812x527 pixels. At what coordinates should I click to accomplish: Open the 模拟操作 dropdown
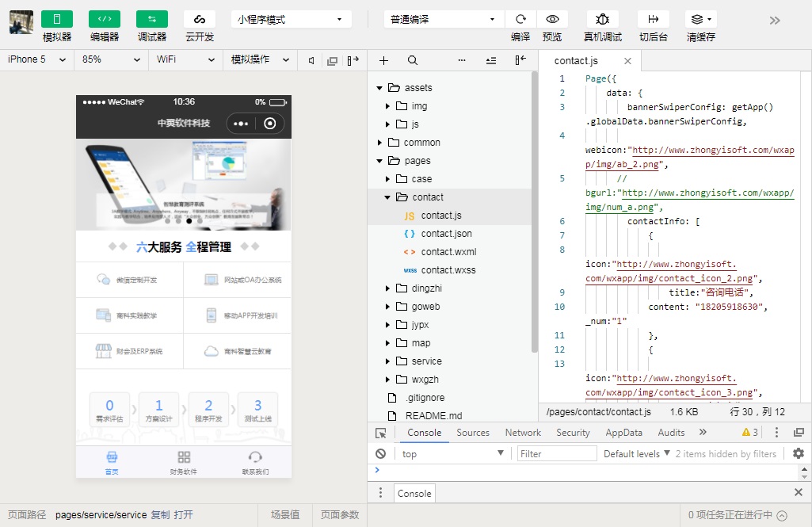click(260, 59)
